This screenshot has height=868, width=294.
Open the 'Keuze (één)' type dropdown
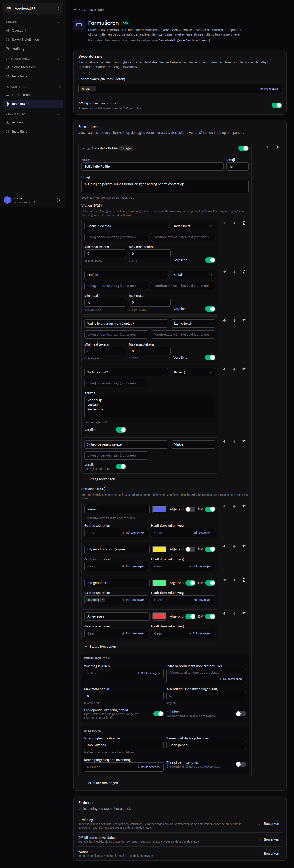pos(193,372)
